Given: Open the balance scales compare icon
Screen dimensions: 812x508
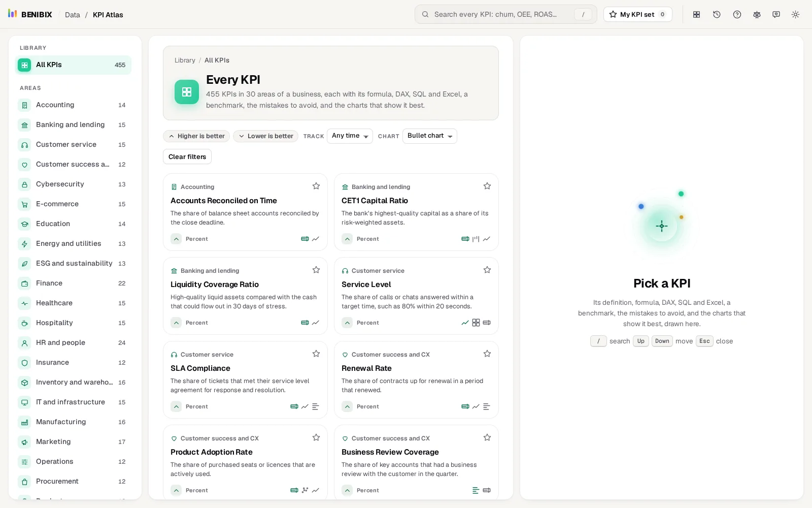Looking at the screenshot, I should tap(757, 15).
